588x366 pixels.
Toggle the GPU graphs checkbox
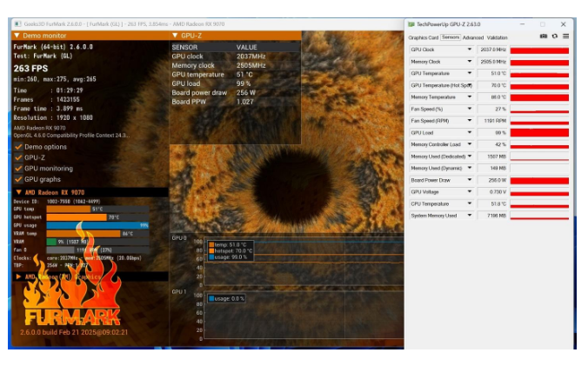pyautogui.click(x=18, y=178)
